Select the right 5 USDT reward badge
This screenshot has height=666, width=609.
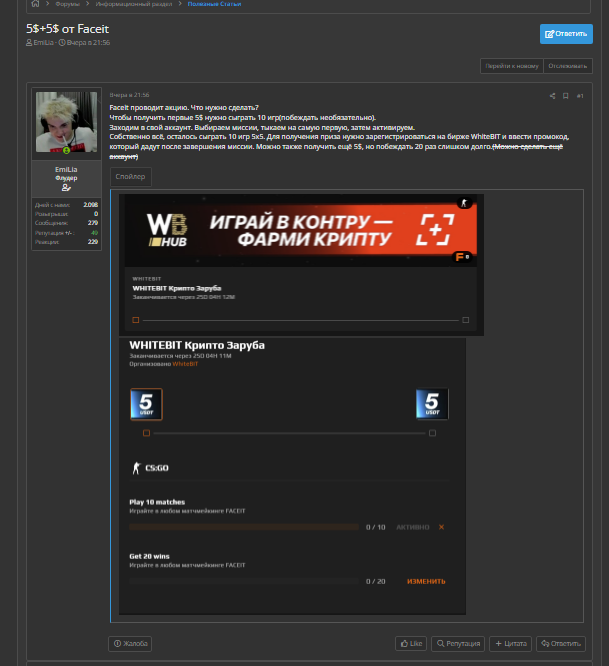coord(432,404)
